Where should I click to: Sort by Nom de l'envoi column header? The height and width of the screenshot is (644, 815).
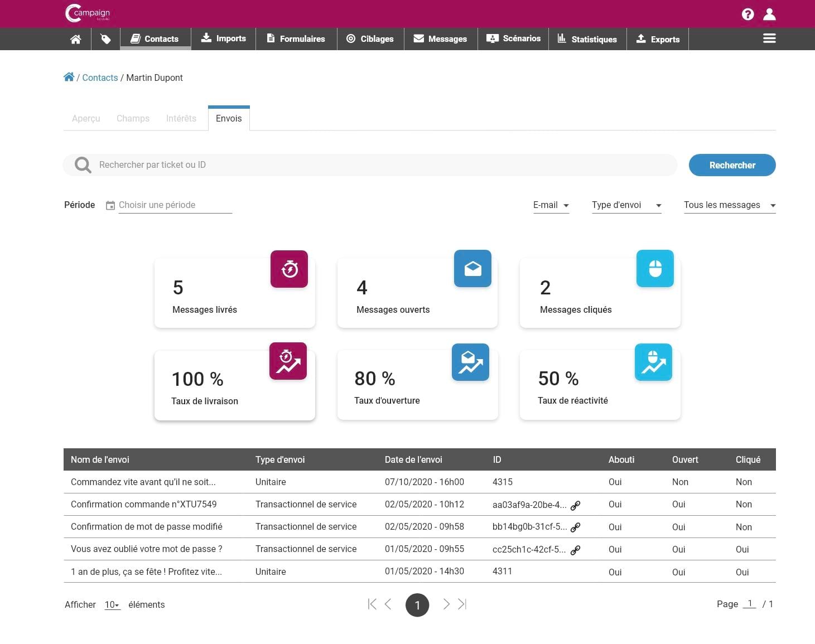point(100,459)
